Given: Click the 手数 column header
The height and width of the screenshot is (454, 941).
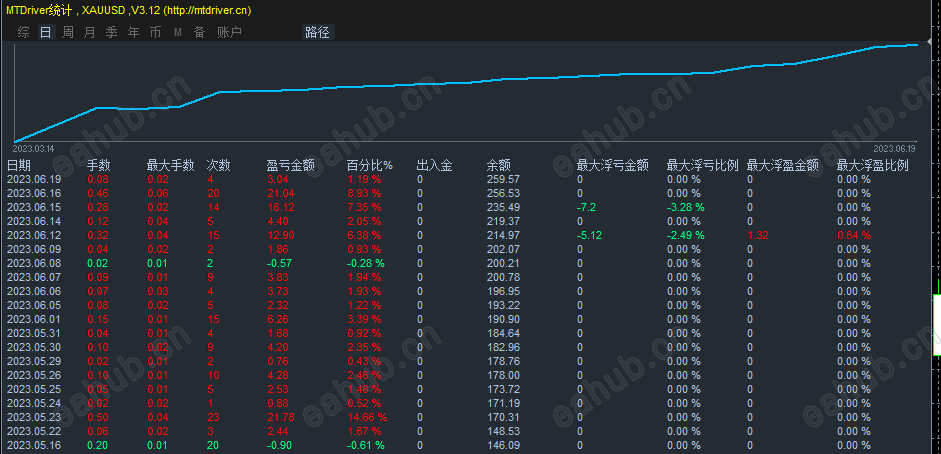Looking at the screenshot, I should tap(99, 166).
